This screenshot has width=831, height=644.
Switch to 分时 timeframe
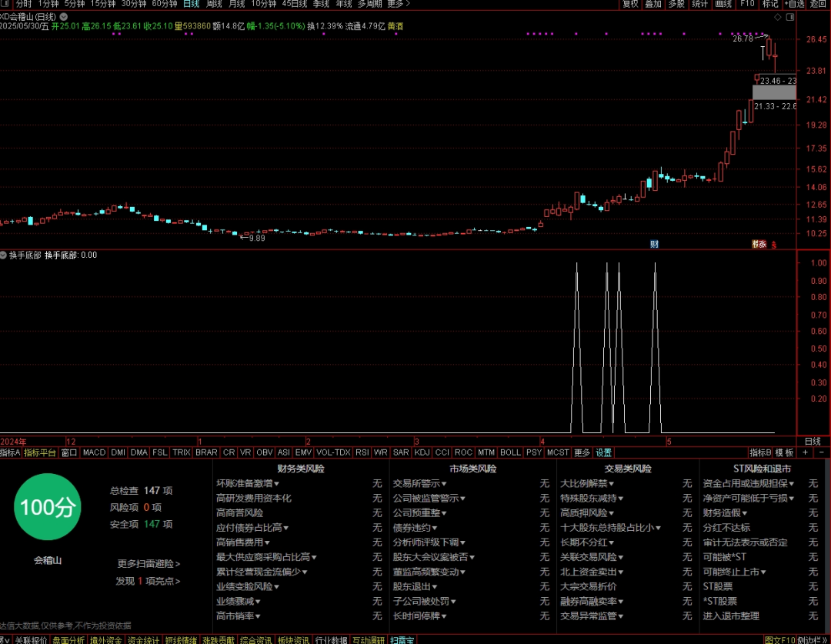[23, 4]
